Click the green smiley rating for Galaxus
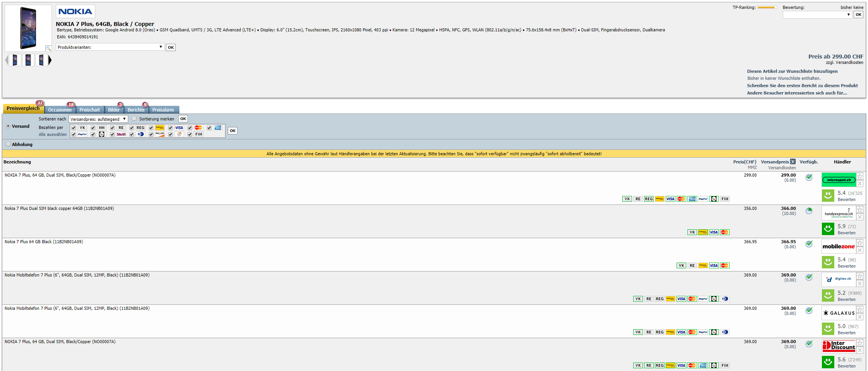Screen dimensions: 868x371 tap(828, 328)
